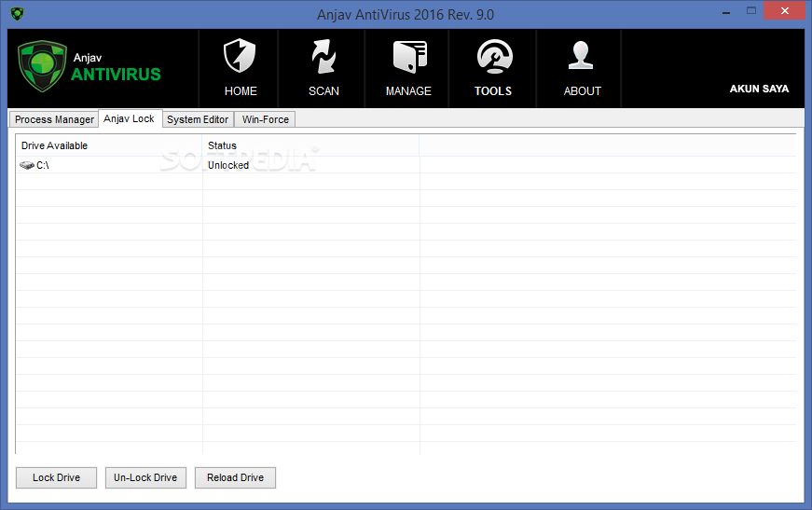Click the Status column header
812x510 pixels.
tap(310, 145)
